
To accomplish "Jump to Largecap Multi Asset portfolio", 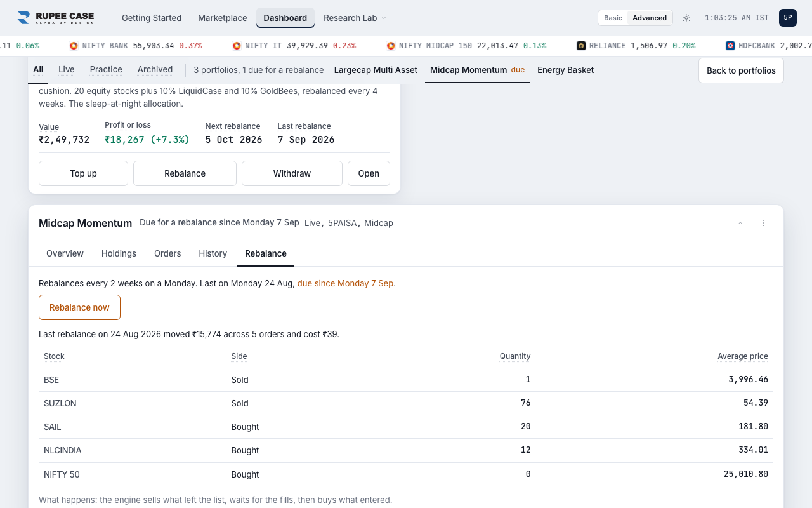I will click(x=376, y=70).
